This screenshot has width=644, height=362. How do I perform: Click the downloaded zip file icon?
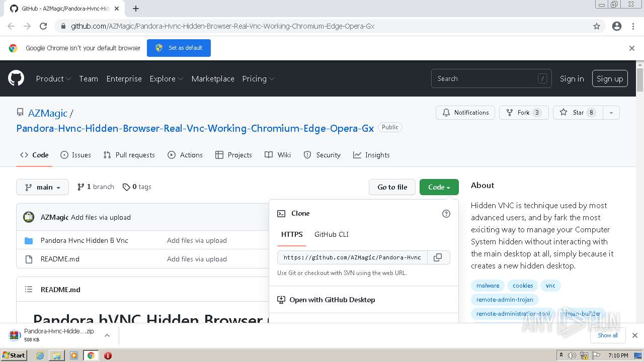[15, 335]
